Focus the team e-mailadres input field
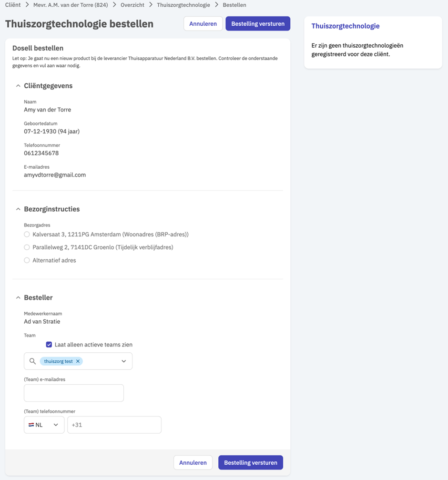This screenshot has width=448, height=480. (74, 393)
